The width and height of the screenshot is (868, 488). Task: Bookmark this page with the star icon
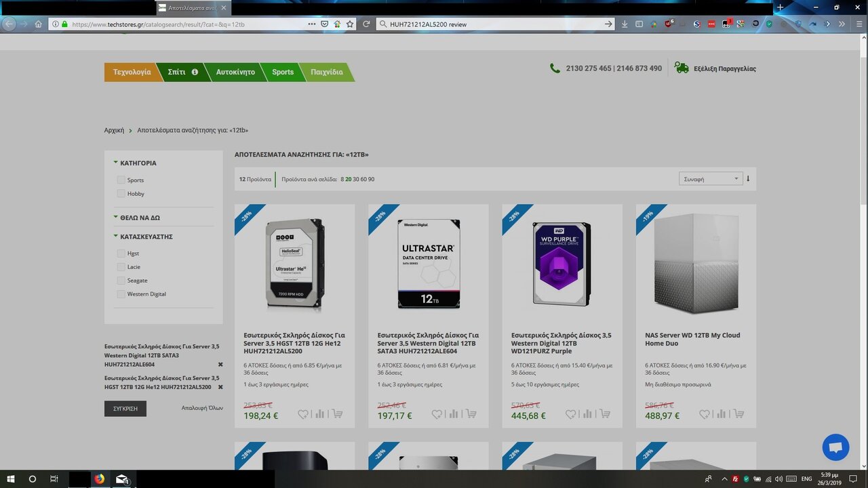350,24
